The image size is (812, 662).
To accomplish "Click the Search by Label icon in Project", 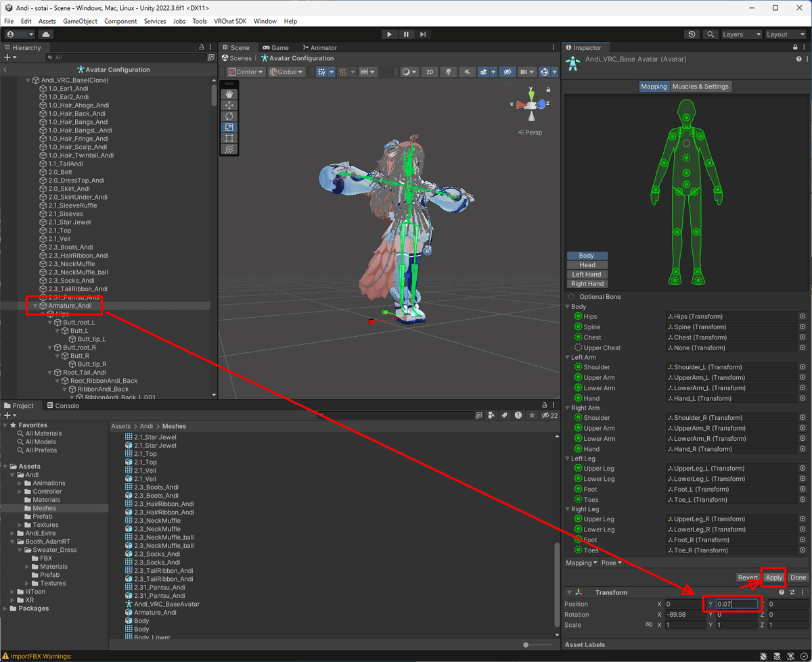I will 505,415.
